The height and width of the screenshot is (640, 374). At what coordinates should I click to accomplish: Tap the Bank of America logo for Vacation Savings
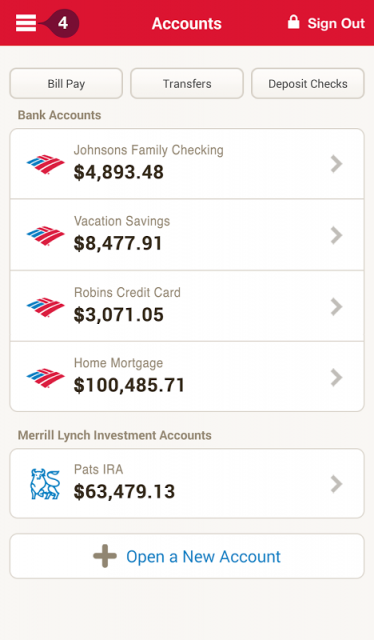(45, 236)
